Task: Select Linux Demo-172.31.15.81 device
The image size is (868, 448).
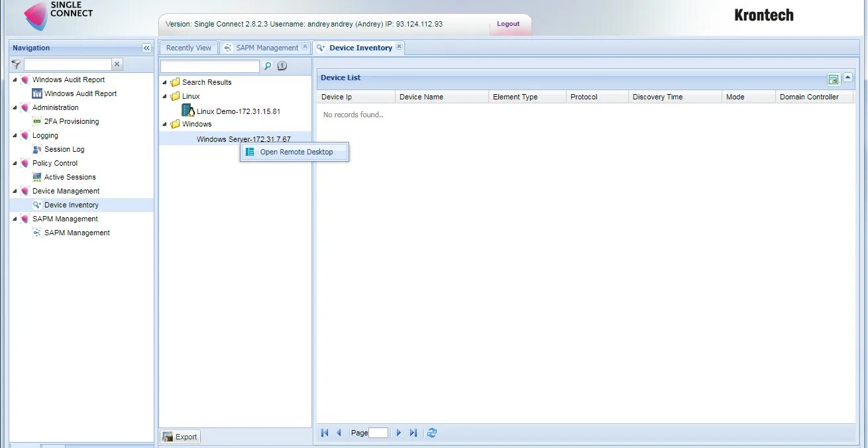Action: coord(239,111)
